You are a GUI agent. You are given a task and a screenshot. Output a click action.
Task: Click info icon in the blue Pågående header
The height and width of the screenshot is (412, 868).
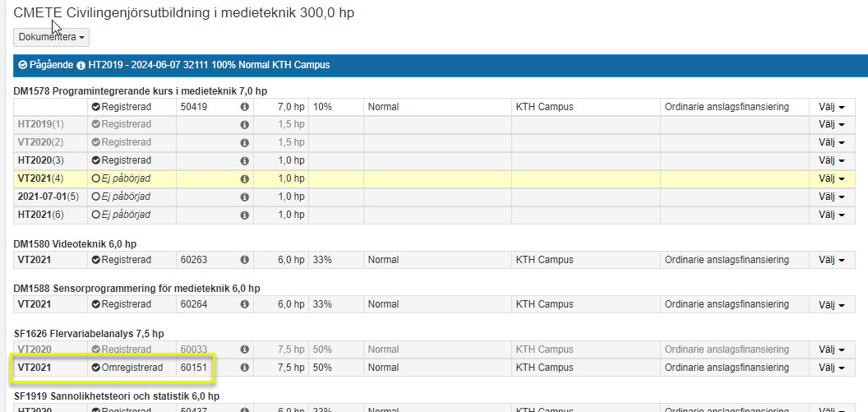point(81,65)
